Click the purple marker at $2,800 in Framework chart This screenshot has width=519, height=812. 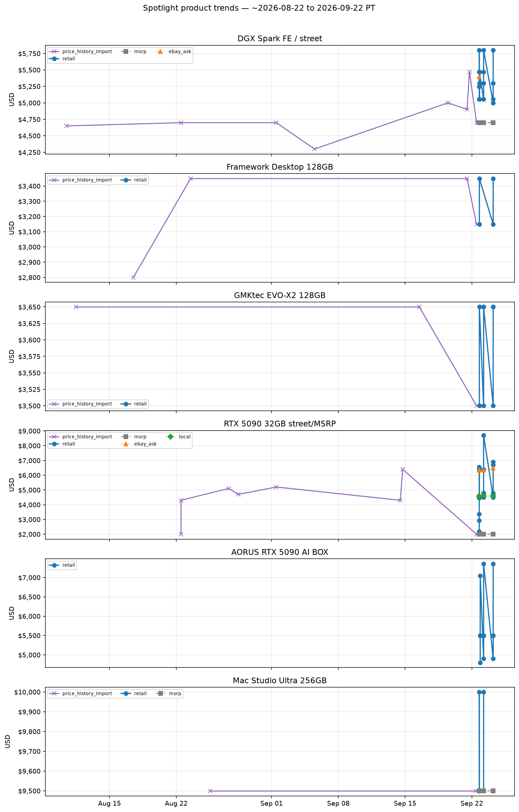point(133,277)
